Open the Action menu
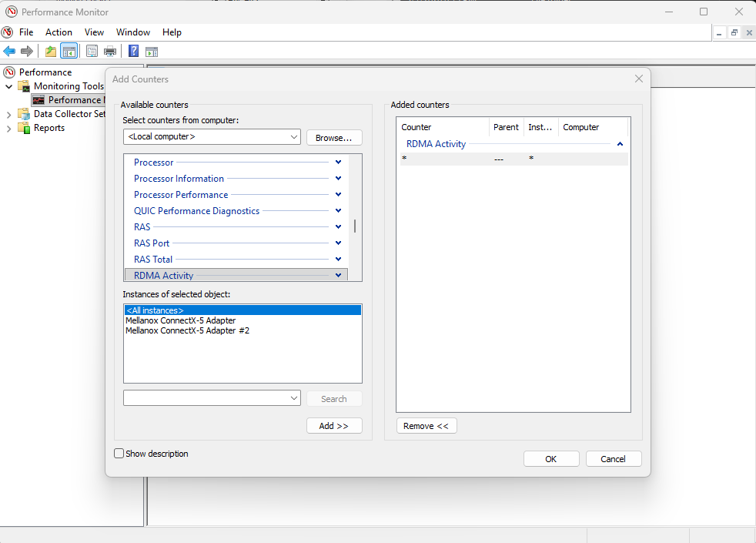 tap(59, 32)
